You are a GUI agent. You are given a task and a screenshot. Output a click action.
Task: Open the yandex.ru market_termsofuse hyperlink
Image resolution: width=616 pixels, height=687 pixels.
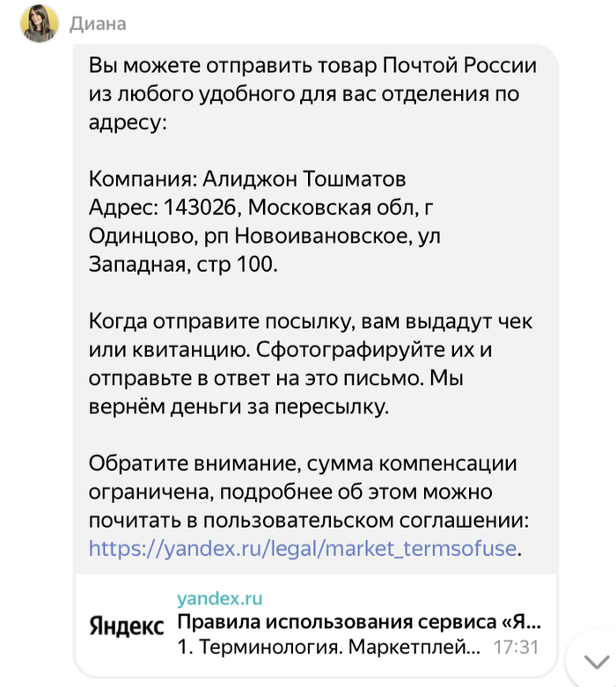302,549
